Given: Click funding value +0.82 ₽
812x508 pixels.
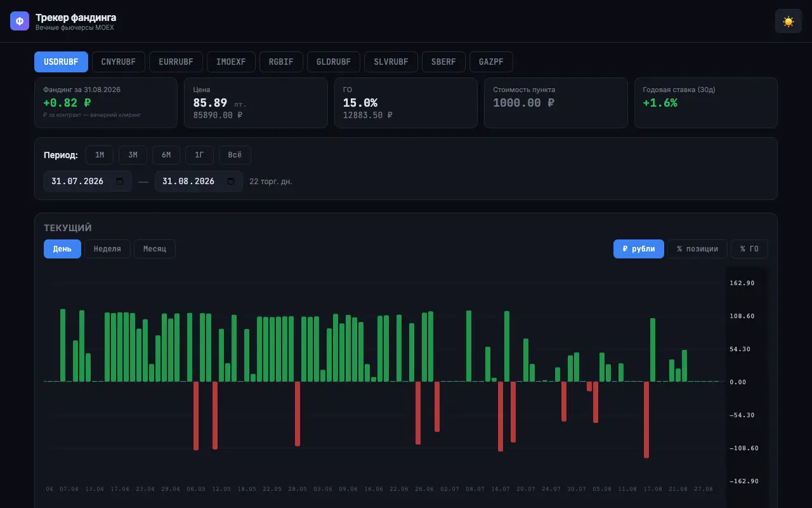Looking at the screenshot, I should coord(67,103).
